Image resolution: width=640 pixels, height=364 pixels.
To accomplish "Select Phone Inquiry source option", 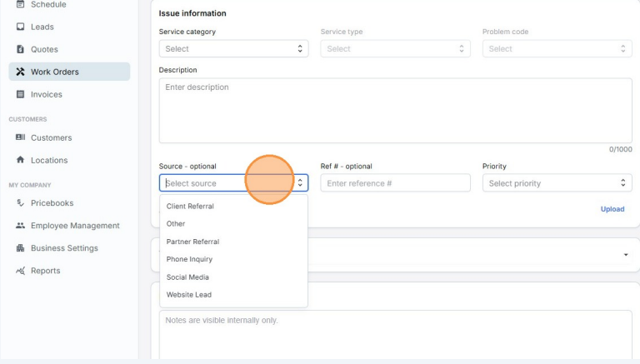I will pyautogui.click(x=189, y=259).
